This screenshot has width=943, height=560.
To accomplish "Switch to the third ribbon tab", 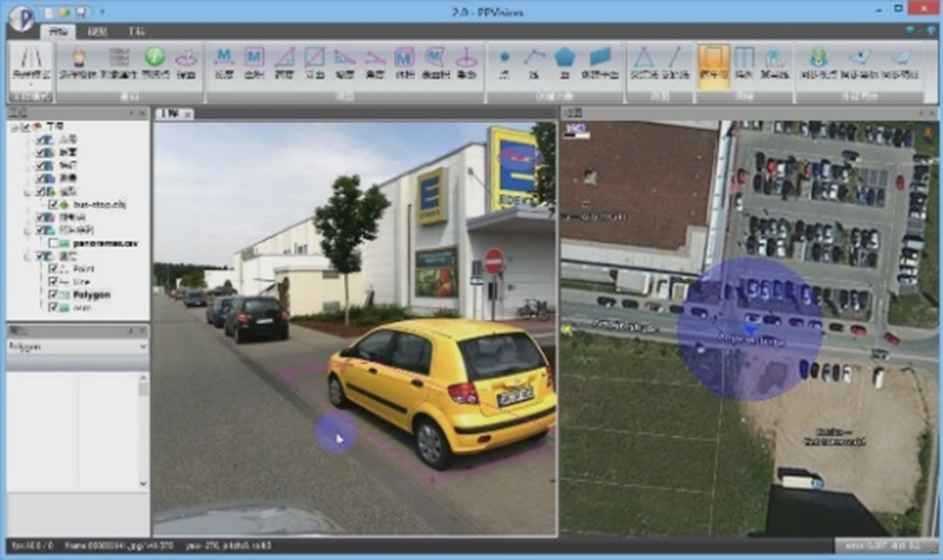I will 136,31.
